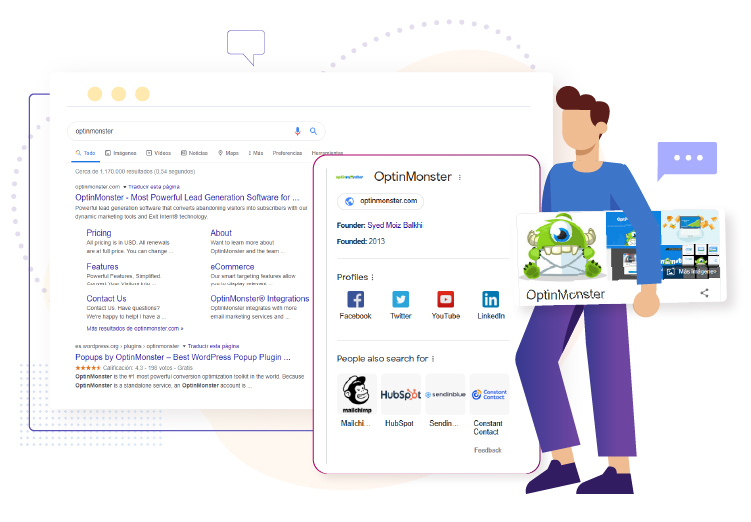Screen dimensions: 751x522
Task: Click the small OptinMonster logo in knowledge panel
Action: tap(349, 177)
